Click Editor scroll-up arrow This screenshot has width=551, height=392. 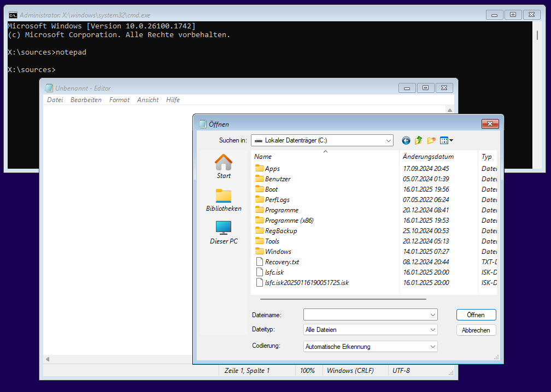[x=450, y=110]
